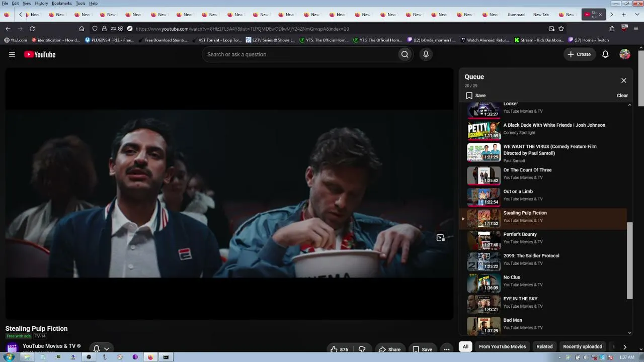Image resolution: width=644 pixels, height=362 pixels.
Task: Click the 'Out on a Limb' title
Action: [x=518, y=192]
